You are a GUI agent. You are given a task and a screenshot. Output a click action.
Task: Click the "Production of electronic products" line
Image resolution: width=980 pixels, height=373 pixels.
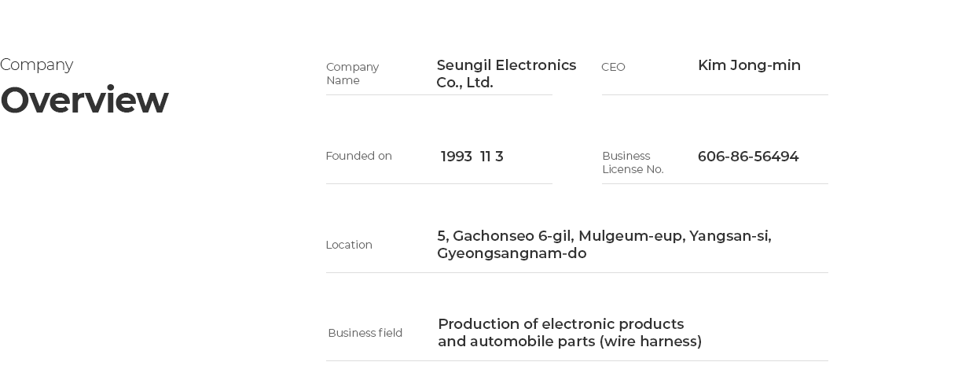[560, 324]
